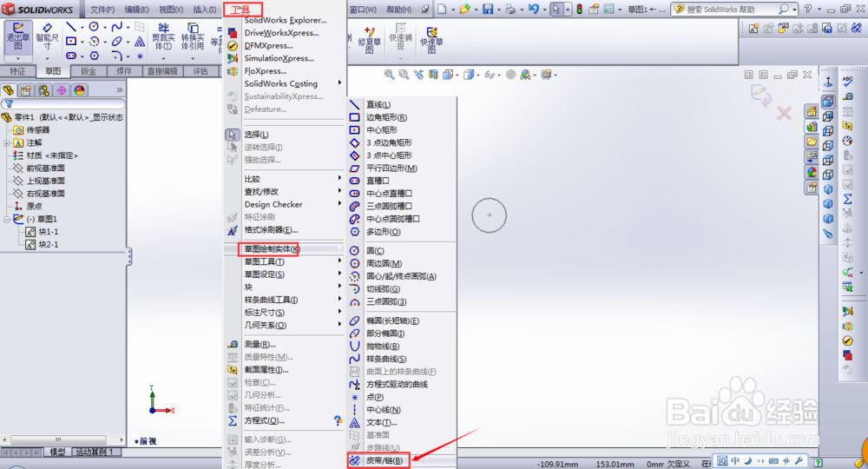Click the Zoom to Fit magnifier icon
Image resolution: width=868 pixels, height=469 pixels.
(389, 74)
